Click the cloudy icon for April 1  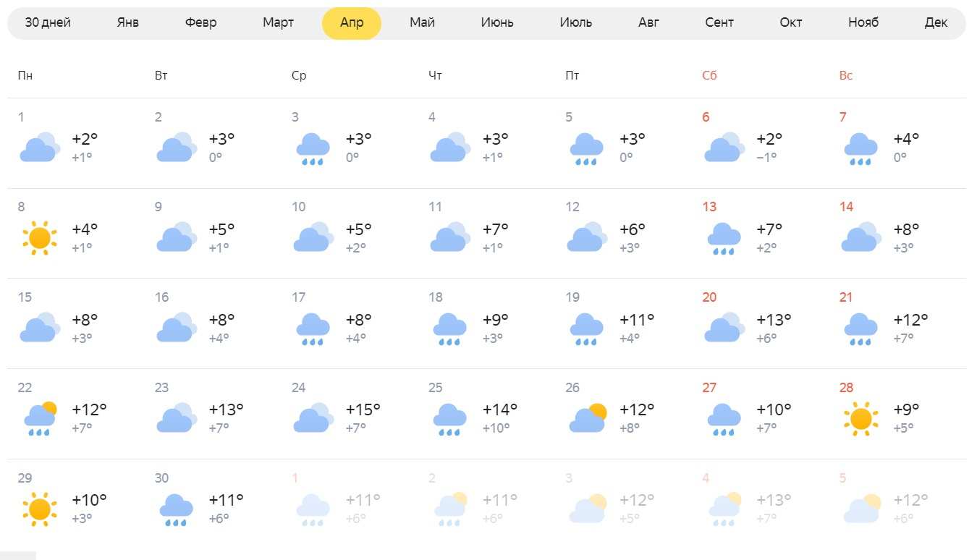coord(39,148)
